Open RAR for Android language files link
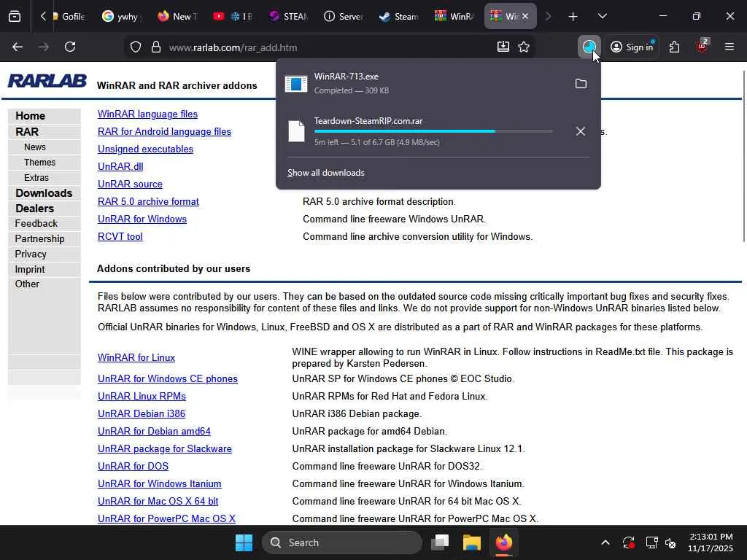747x560 pixels. pyautogui.click(x=164, y=132)
